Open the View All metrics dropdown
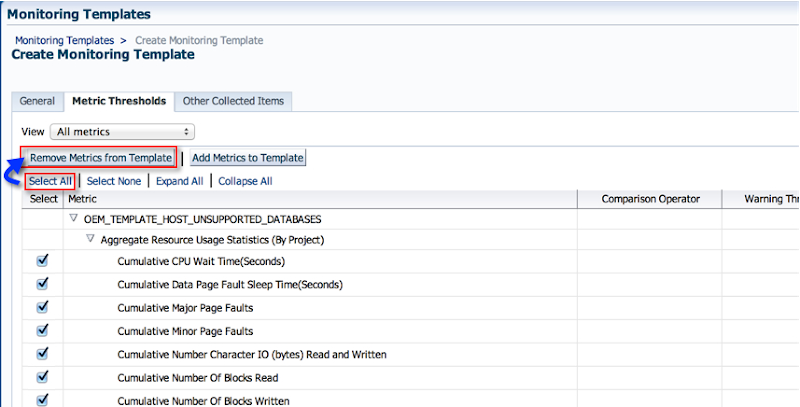800x407 pixels. (122, 131)
